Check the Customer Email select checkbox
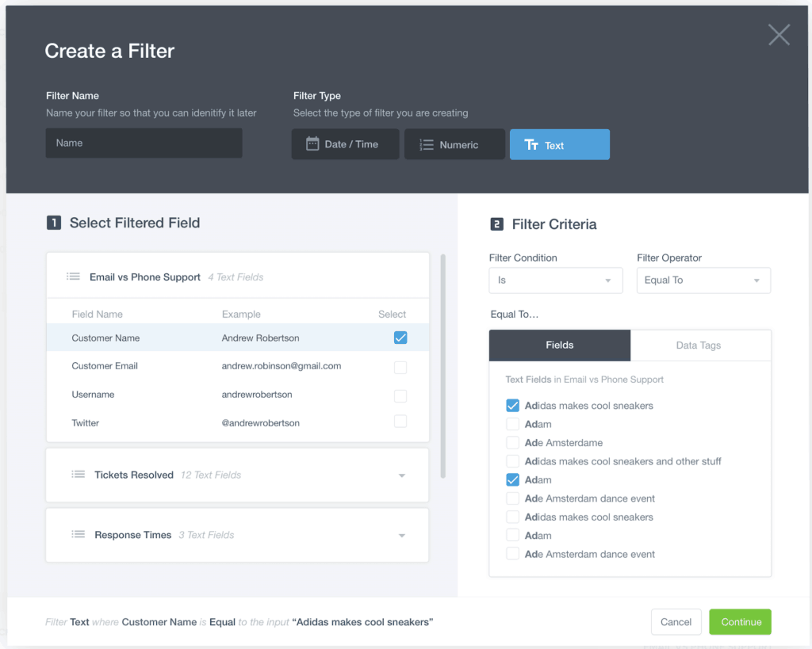 click(400, 367)
